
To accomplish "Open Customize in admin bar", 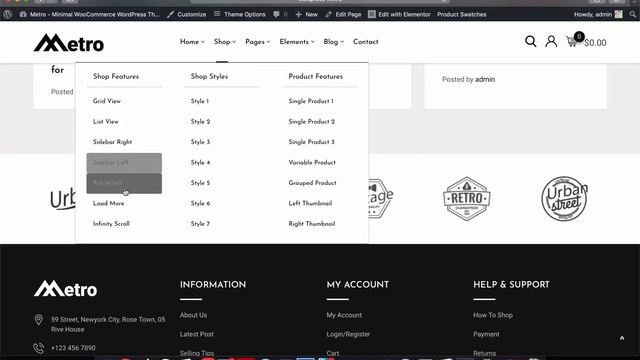I will (x=187, y=14).
